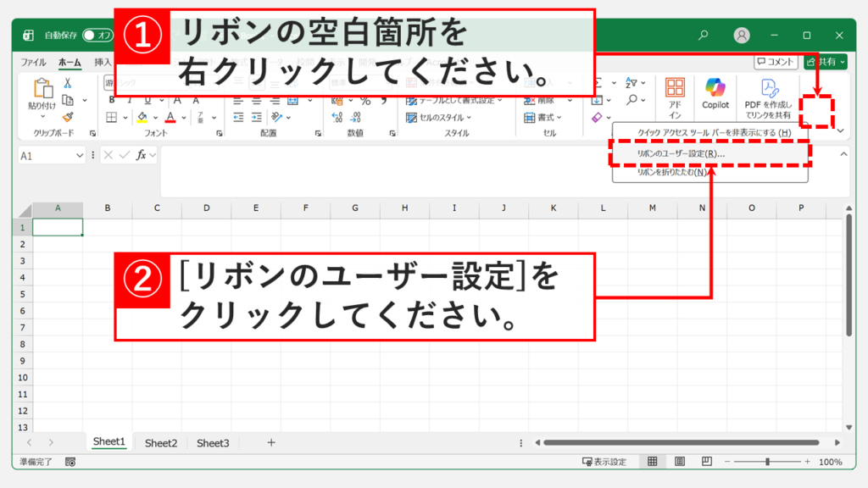
Task: Click the Copy icon in clipboard group
Action: [x=68, y=100]
